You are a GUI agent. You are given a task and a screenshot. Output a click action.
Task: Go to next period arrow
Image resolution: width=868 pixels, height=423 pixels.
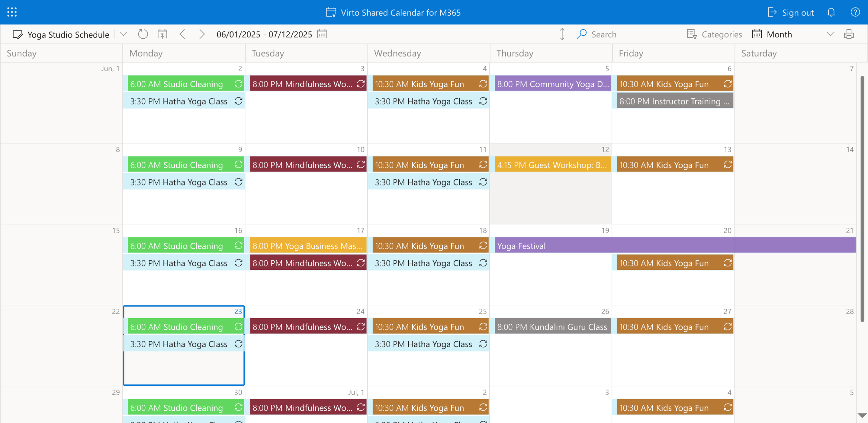point(202,34)
